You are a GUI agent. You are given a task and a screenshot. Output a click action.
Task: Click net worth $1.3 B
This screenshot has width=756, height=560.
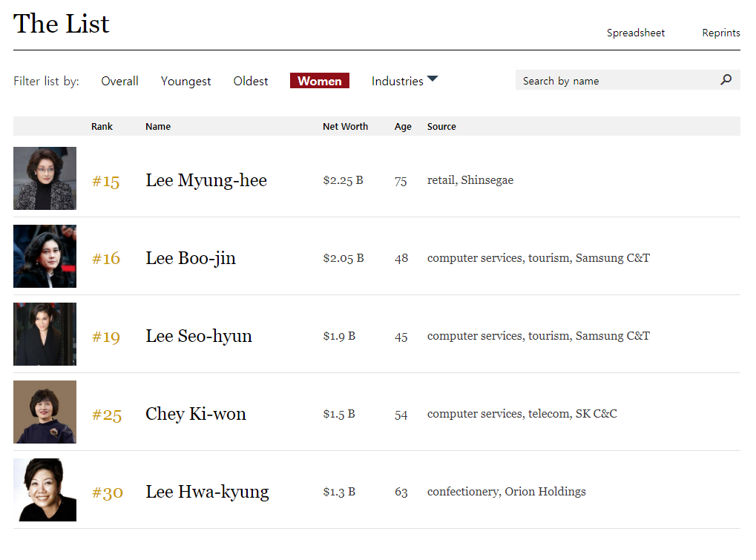tap(340, 492)
